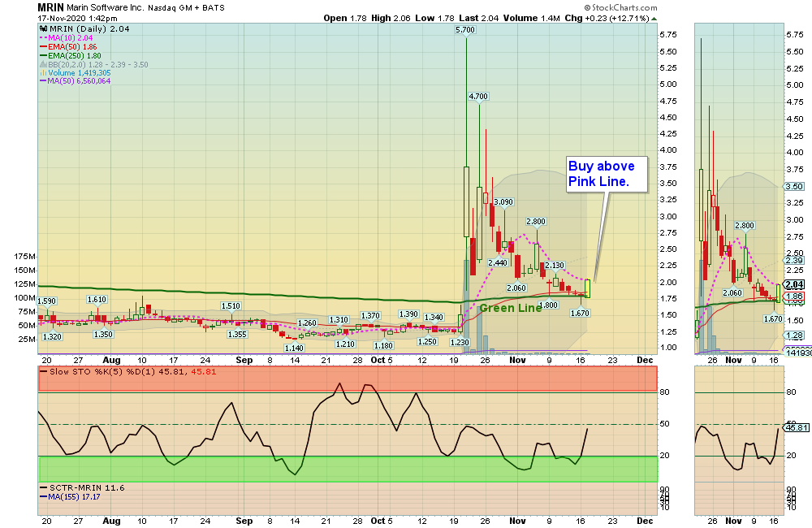The height and width of the screenshot is (528, 812).
Task: Click the 1.510 price label
Action: tap(231, 306)
